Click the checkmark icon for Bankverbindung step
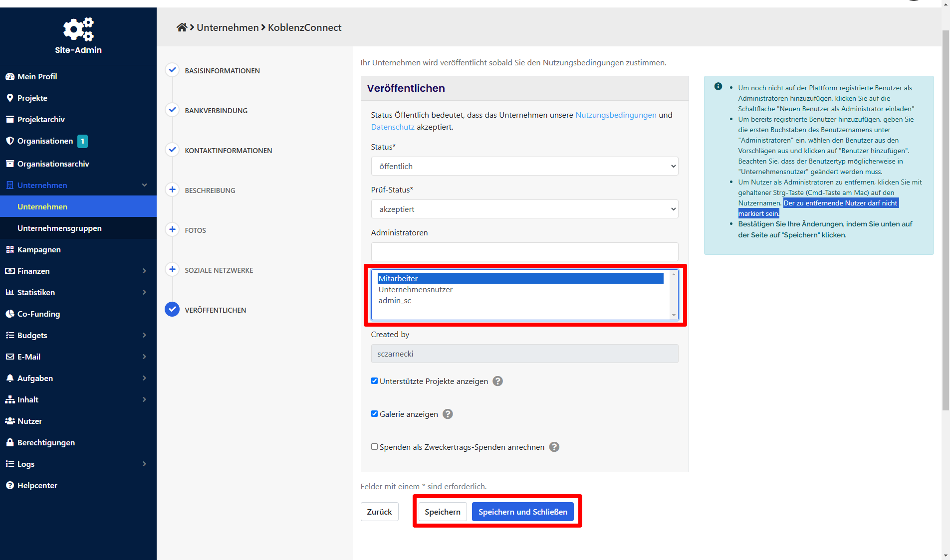This screenshot has width=950, height=560. coord(172,110)
